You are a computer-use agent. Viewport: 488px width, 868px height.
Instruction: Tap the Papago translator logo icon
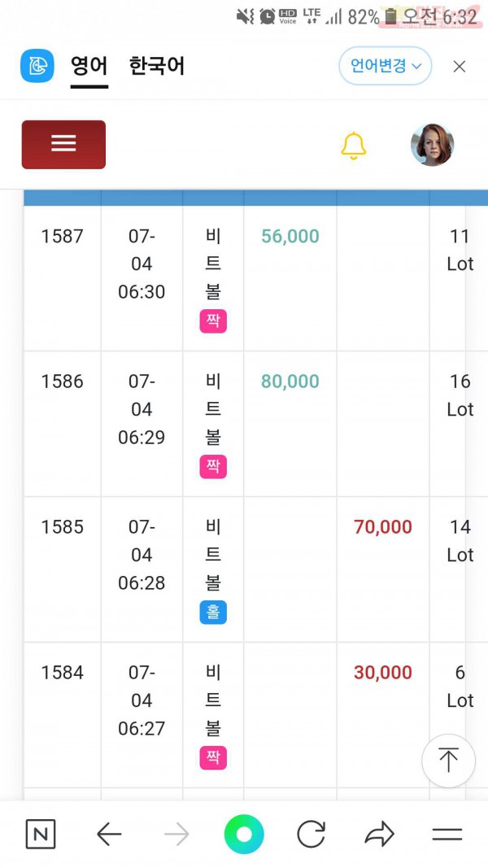click(x=37, y=66)
